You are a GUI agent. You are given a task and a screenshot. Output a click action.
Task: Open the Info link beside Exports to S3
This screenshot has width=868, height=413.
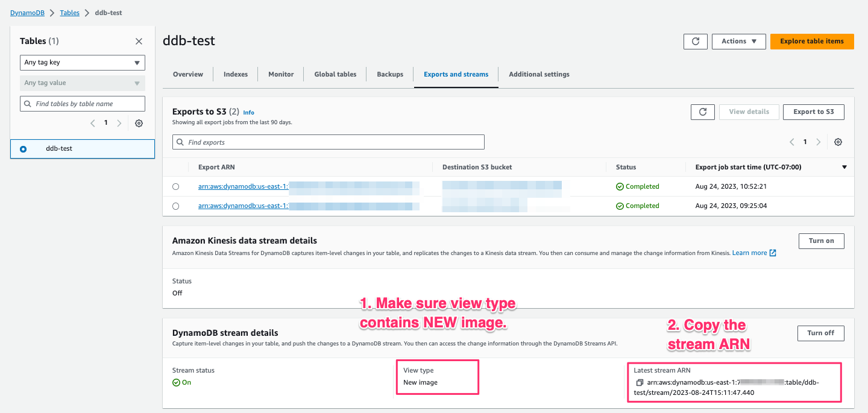tap(249, 113)
